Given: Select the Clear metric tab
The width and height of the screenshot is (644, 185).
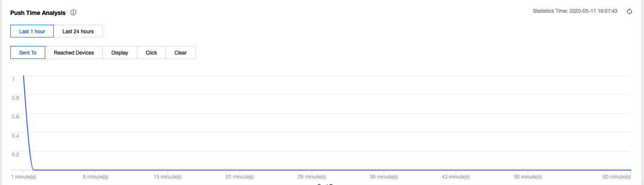Looking at the screenshot, I should point(181,53).
